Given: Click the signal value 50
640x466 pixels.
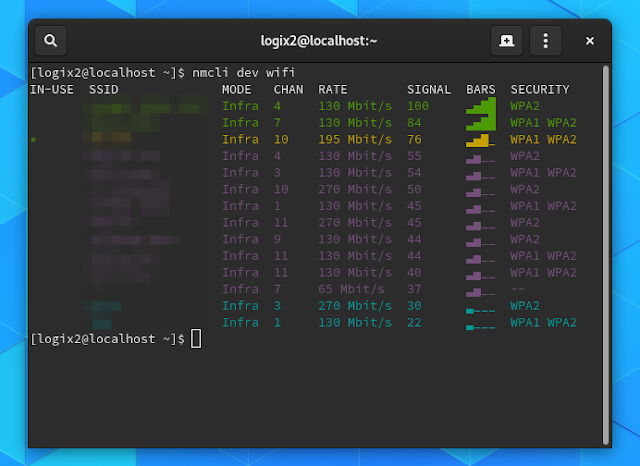Looking at the screenshot, I should tap(414, 189).
